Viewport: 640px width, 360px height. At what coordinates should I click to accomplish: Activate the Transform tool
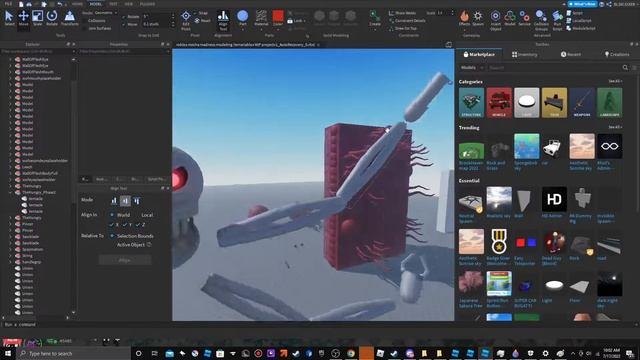[x=69, y=18]
